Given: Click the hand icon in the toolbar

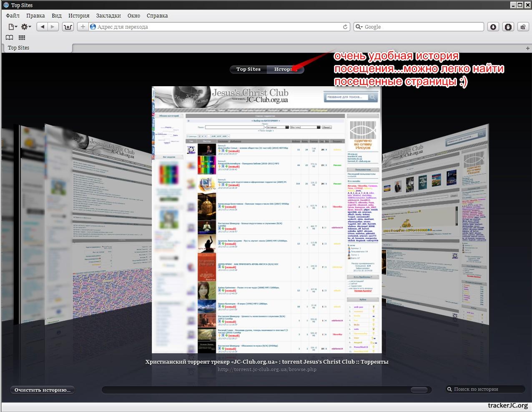Looking at the screenshot, I should [x=508, y=27].
